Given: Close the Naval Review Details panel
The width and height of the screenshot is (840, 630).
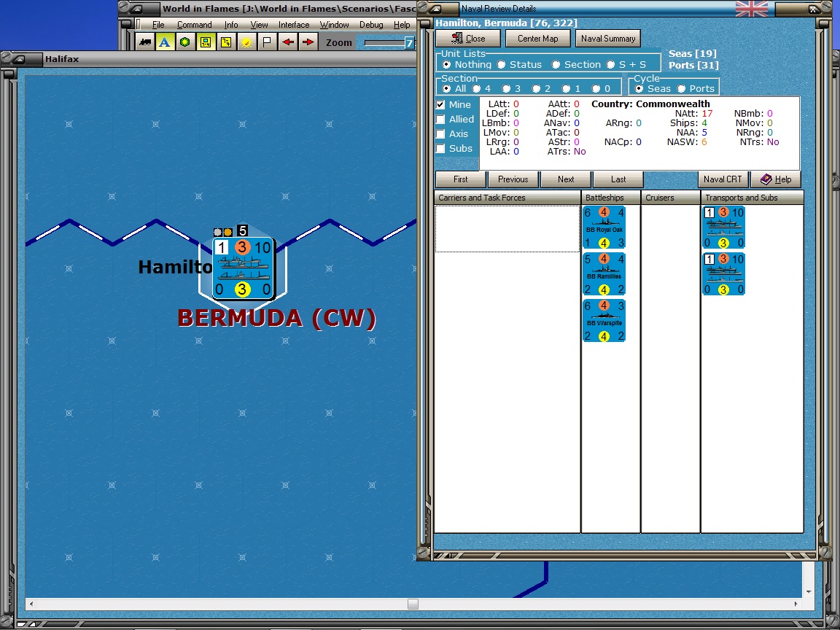Looking at the screenshot, I should tap(468, 39).
